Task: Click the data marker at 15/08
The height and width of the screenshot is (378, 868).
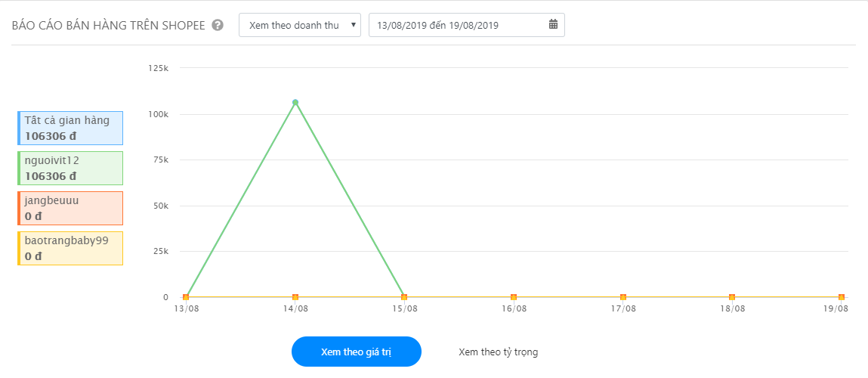Action: pyautogui.click(x=404, y=297)
